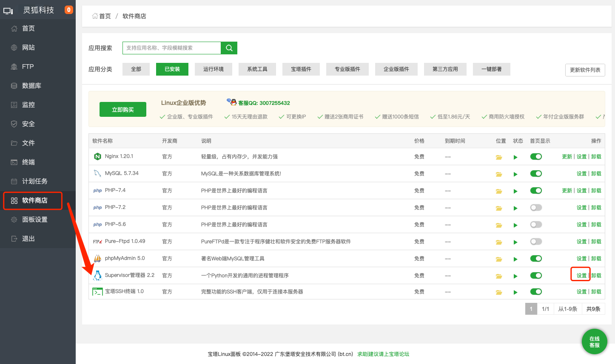The image size is (615, 364).
Task: Open 网站 in the sidebar
Action: (x=38, y=48)
